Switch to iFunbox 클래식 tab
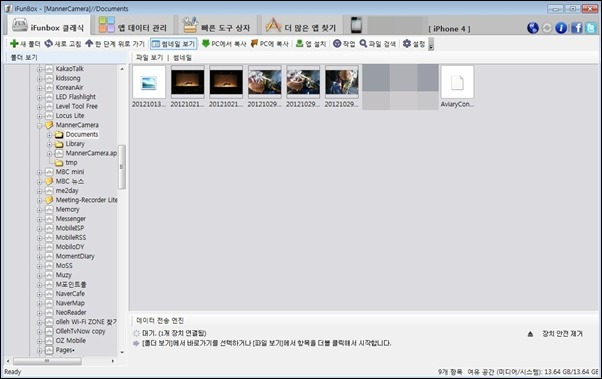602x379 pixels. click(x=48, y=26)
